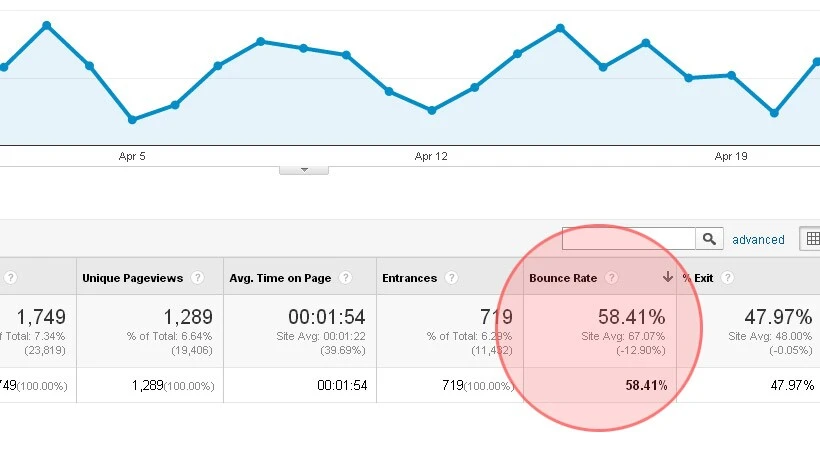This screenshot has width=820, height=456.
Task: Collapse the chart using the handle below it
Action: 304,169
